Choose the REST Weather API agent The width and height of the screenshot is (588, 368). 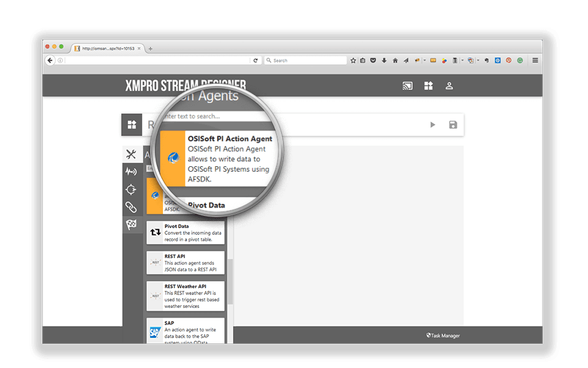[x=185, y=296]
